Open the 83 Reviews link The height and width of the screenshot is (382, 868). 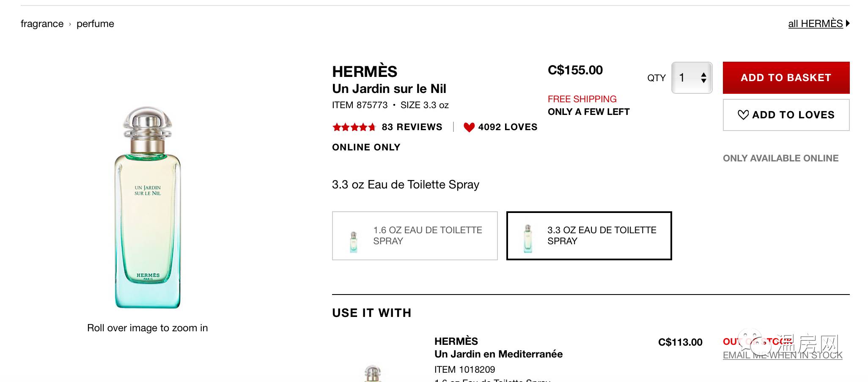[x=412, y=127]
